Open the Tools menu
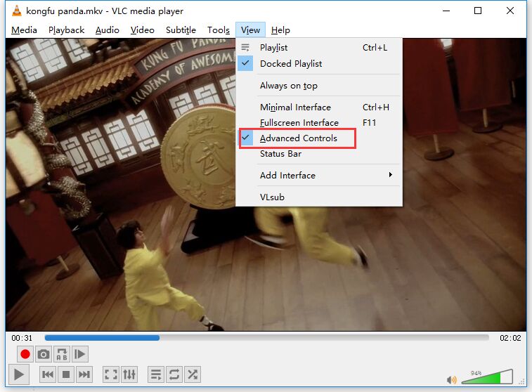 pyautogui.click(x=219, y=30)
